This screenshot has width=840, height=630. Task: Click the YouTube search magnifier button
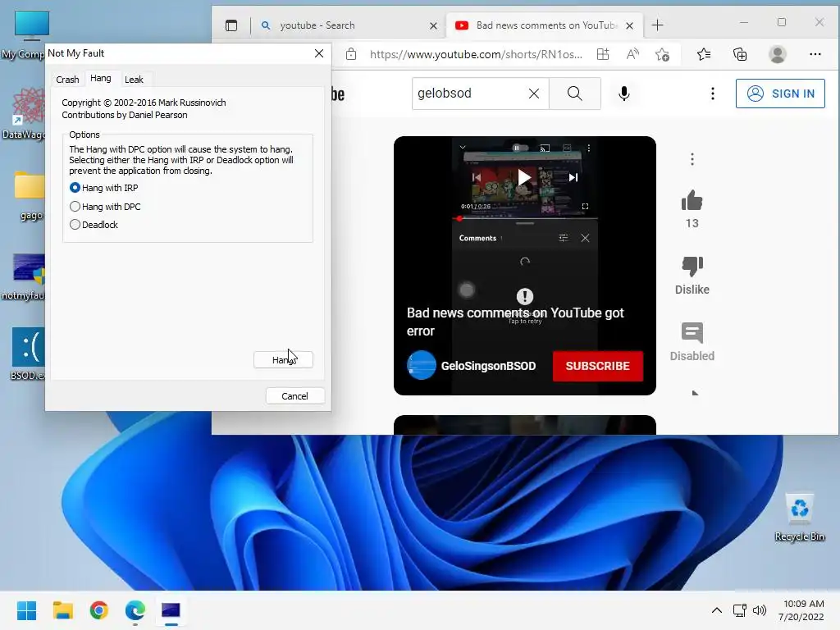(x=575, y=94)
